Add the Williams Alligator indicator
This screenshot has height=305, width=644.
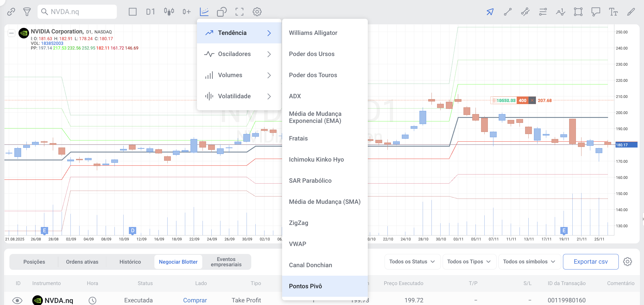click(325, 33)
